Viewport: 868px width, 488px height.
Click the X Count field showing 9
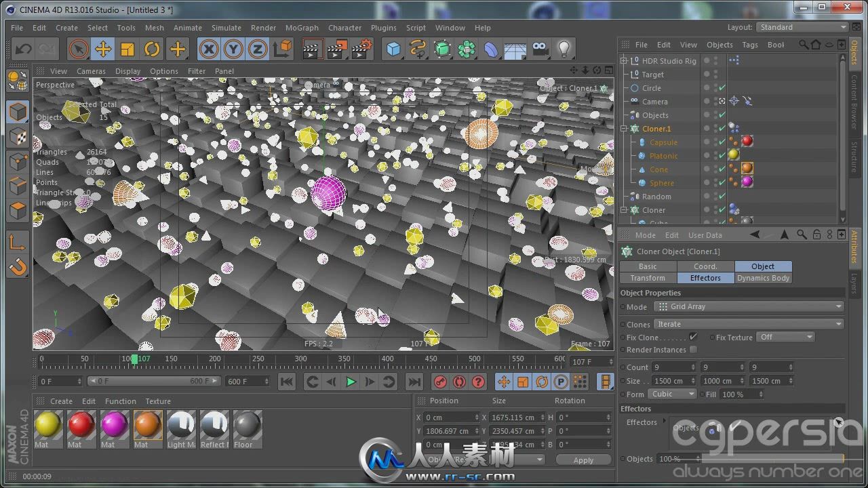674,367
